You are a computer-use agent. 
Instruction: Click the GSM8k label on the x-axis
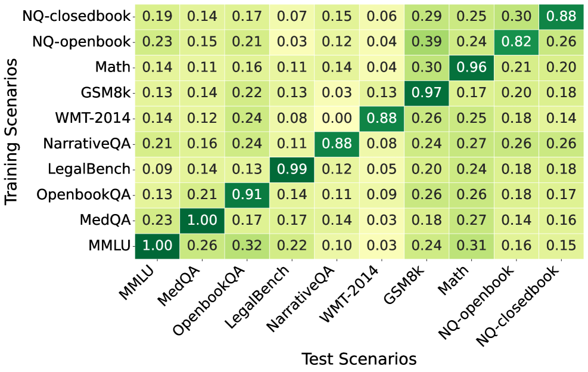409,287
